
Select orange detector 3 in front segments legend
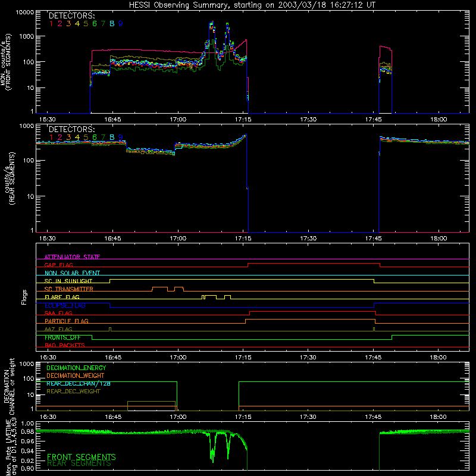[68, 24]
